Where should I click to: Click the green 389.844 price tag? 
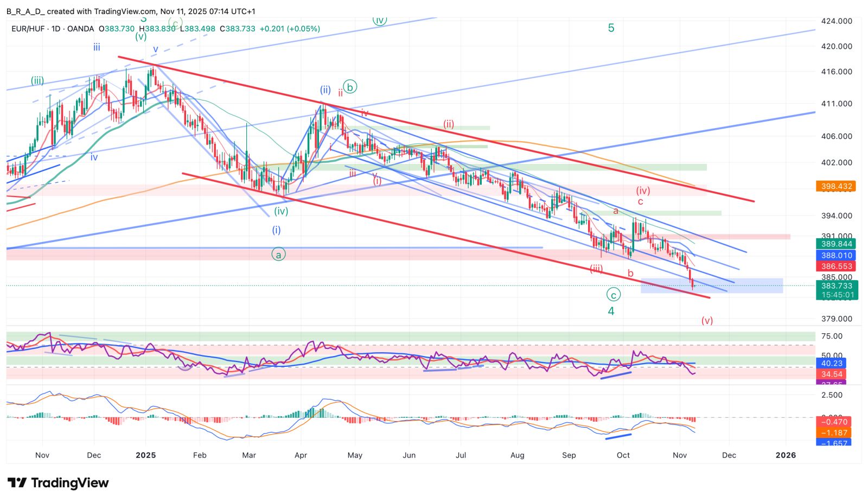coord(836,244)
